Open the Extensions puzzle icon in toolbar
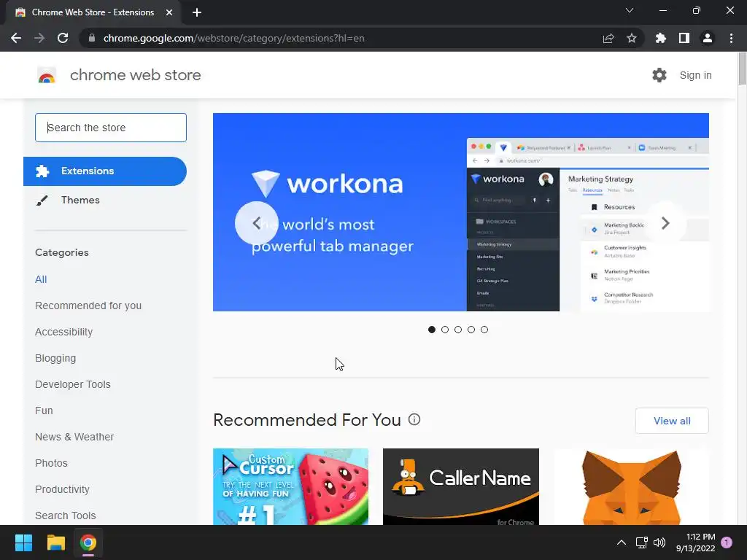This screenshot has width=747, height=560. (660, 38)
